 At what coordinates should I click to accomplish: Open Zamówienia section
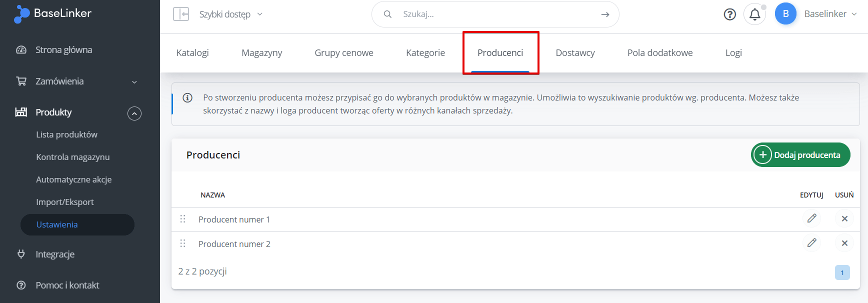point(59,81)
